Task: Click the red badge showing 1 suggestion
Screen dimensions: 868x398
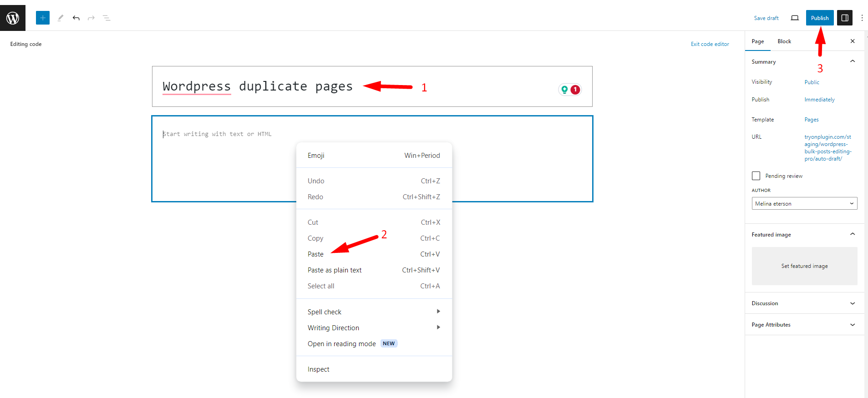Action: [x=575, y=90]
